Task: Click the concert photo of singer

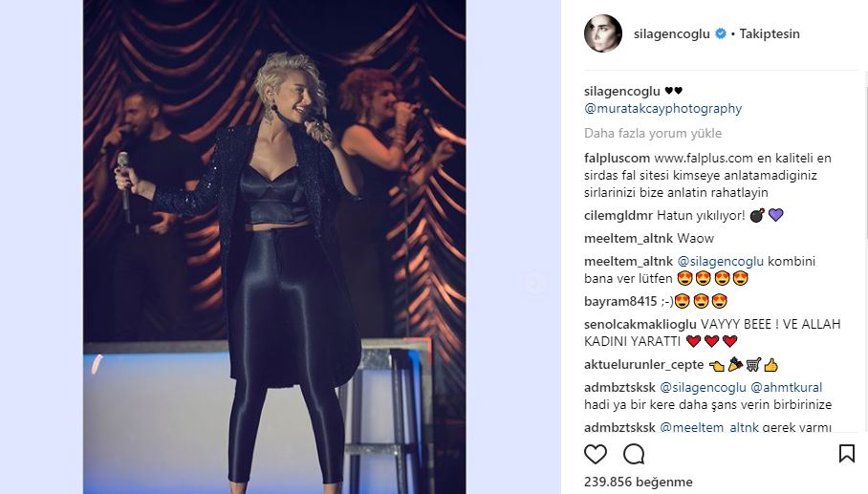Action: [274, 247]
